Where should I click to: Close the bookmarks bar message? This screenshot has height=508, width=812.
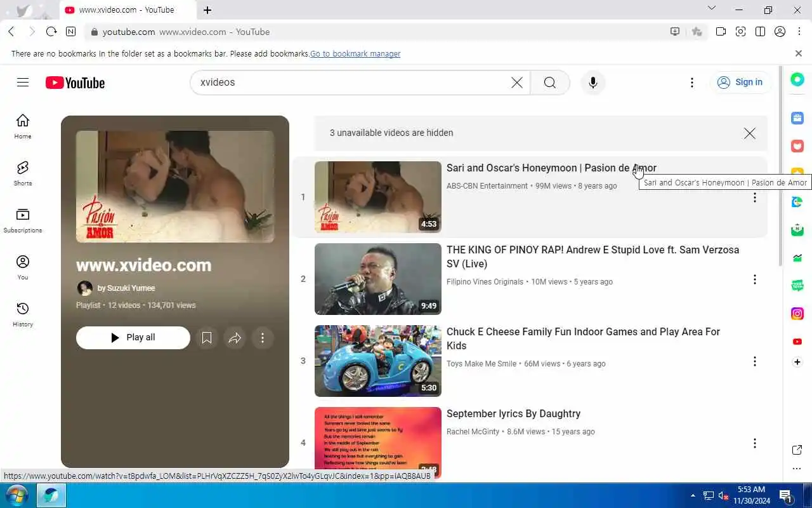pos(799,54)
